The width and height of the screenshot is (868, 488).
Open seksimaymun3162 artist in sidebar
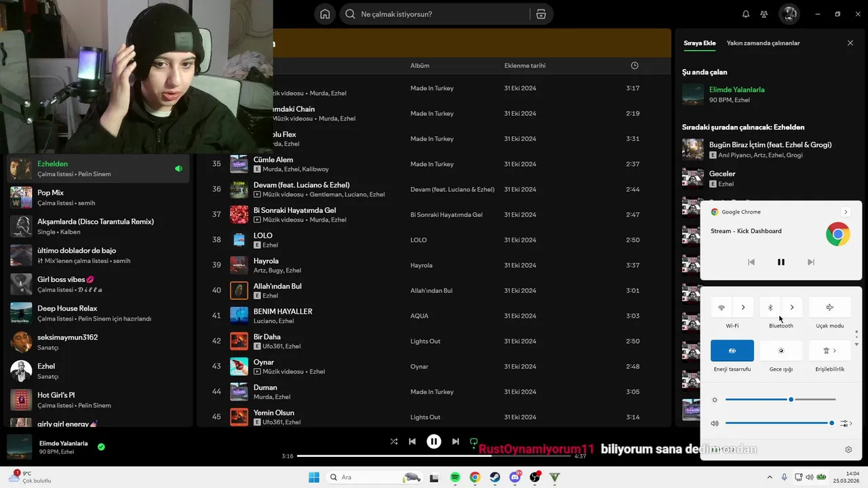pos(98,342)
